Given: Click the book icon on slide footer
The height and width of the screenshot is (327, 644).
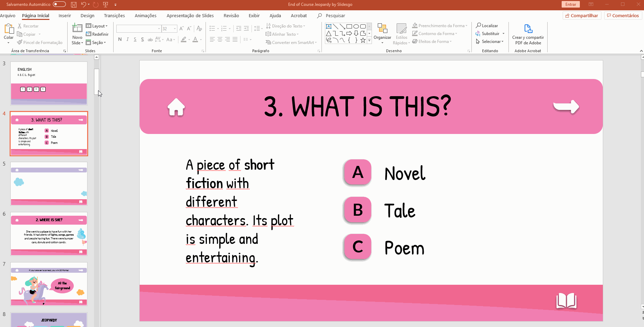Looking at the screenshot, I should [x=566, y=301].
